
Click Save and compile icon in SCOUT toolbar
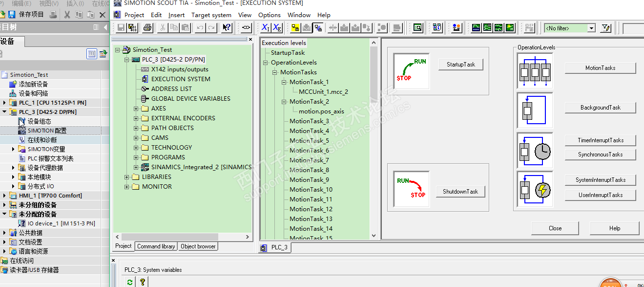132,28
